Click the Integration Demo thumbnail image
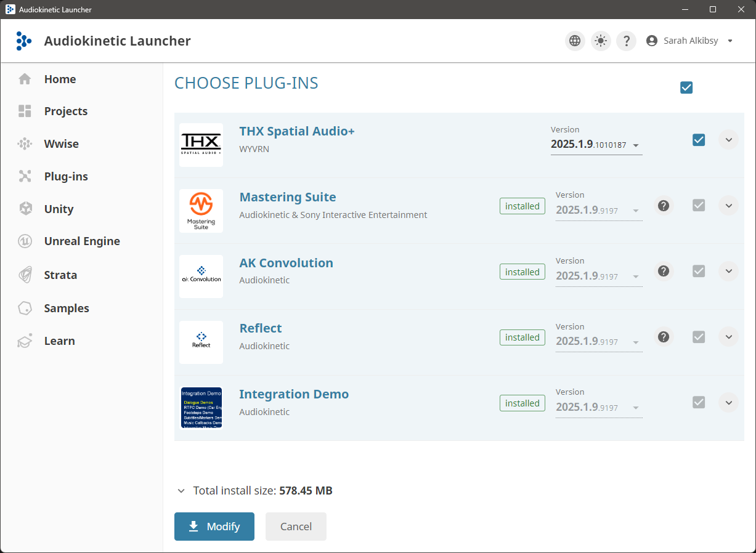The image size is (756, 553). tap(201, 408)
